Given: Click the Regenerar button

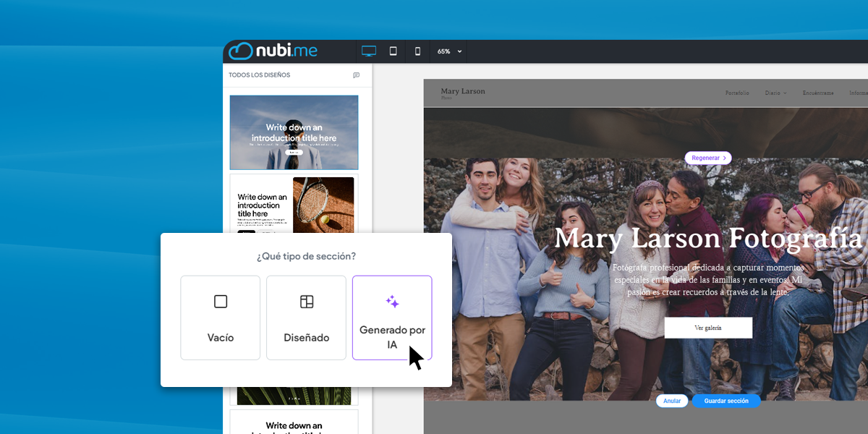Looking at the screenshot, I should [708, 158].
